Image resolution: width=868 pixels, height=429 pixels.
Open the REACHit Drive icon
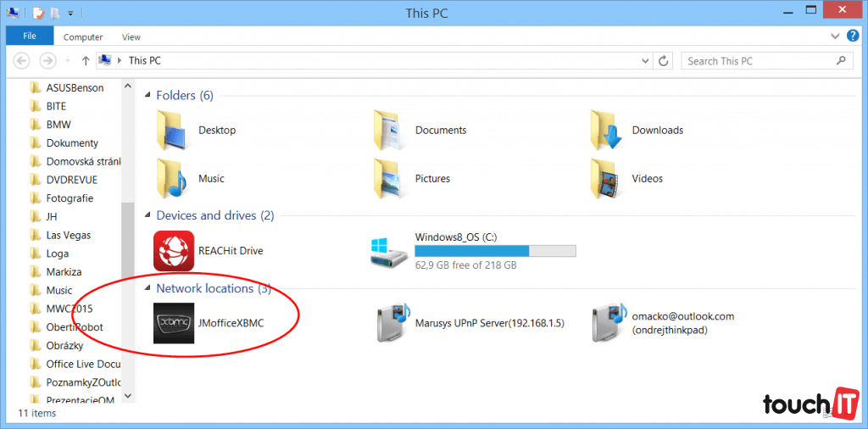174,251
